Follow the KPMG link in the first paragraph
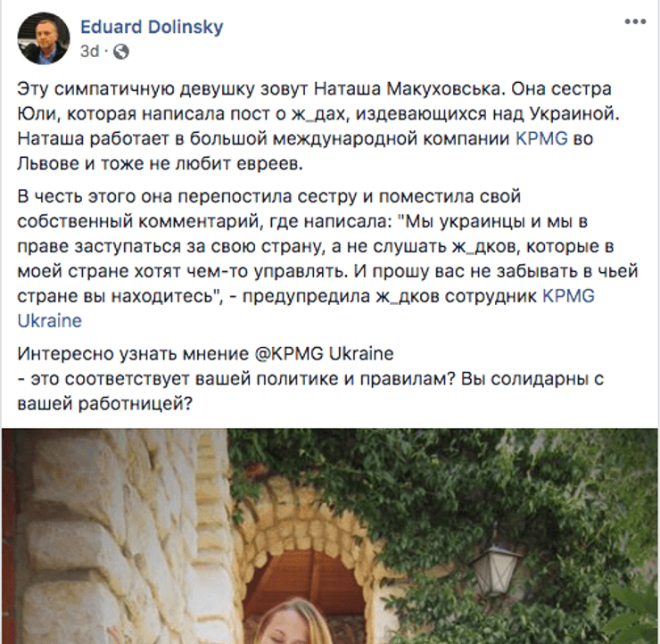 541,138
